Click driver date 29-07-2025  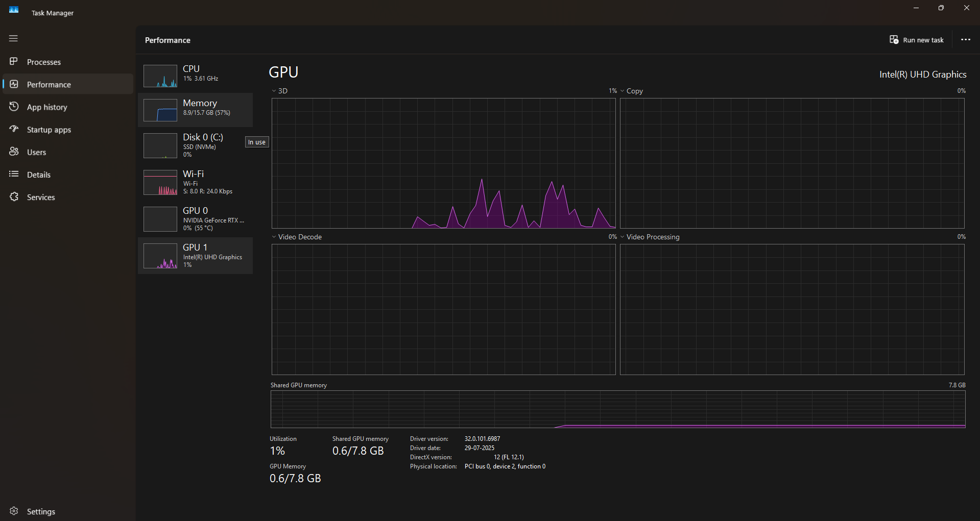(479, 448)
